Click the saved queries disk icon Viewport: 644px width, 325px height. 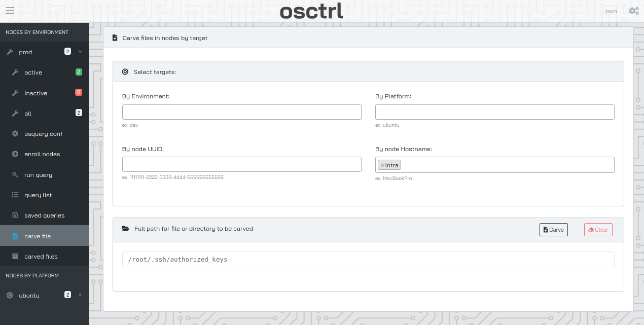coord(15,215)
